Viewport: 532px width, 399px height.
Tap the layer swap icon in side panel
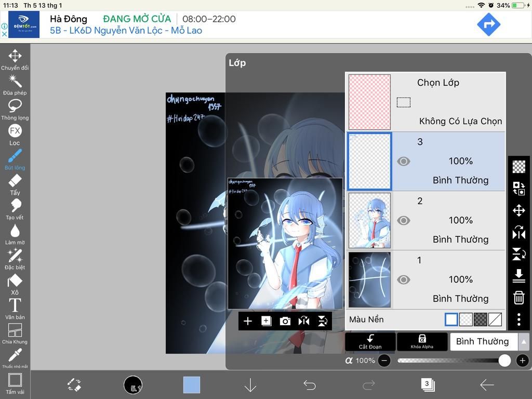pos(519,188)
